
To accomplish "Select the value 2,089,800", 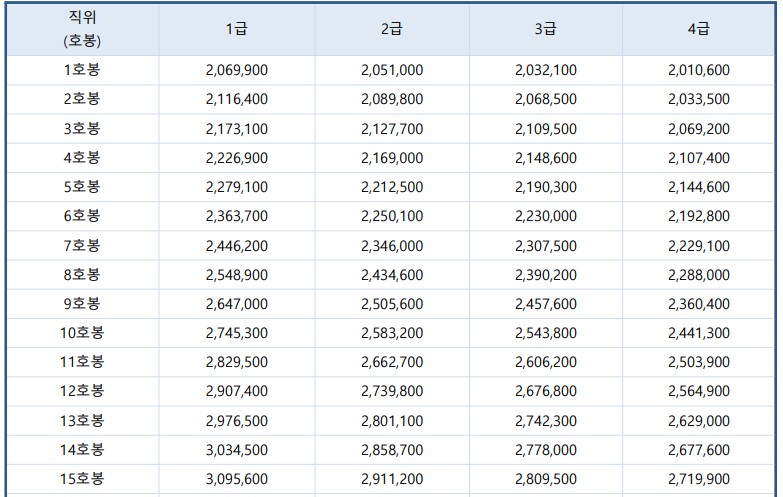I will 392,99.
